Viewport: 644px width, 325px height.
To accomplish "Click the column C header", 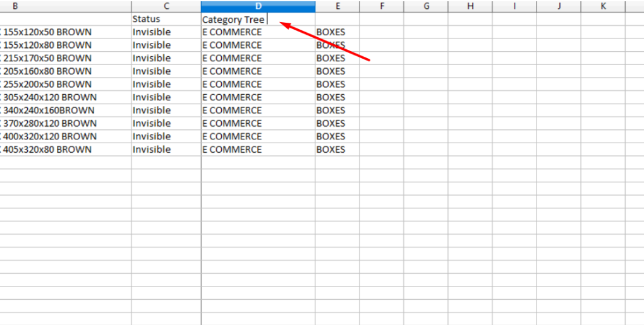I will point(166,6).
